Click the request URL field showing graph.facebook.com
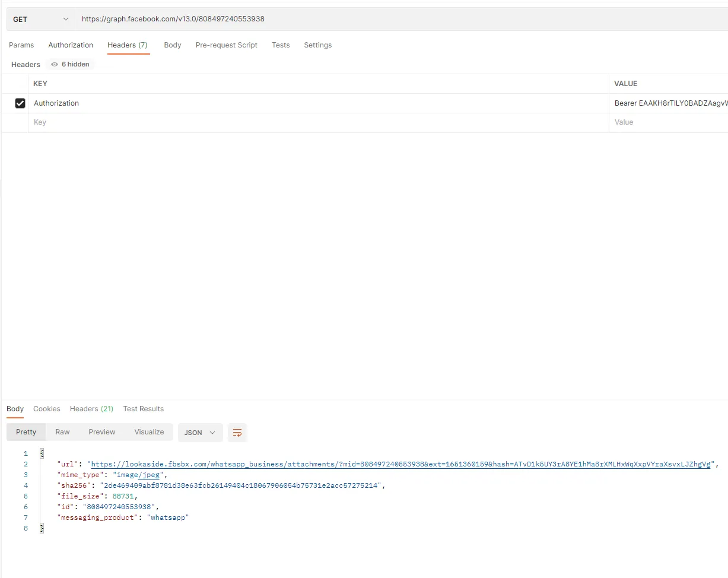The image size is (728, 578). 237,19
